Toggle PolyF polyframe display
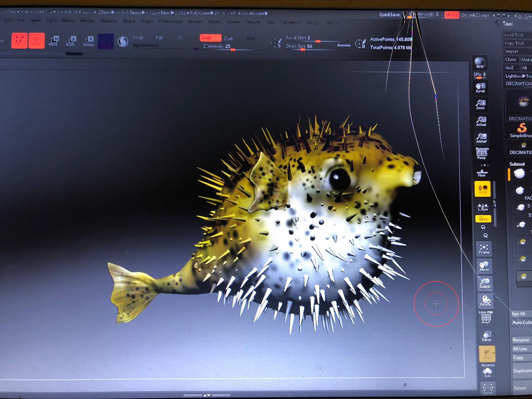Screen dimensions: 532x399 pos(486,318)
